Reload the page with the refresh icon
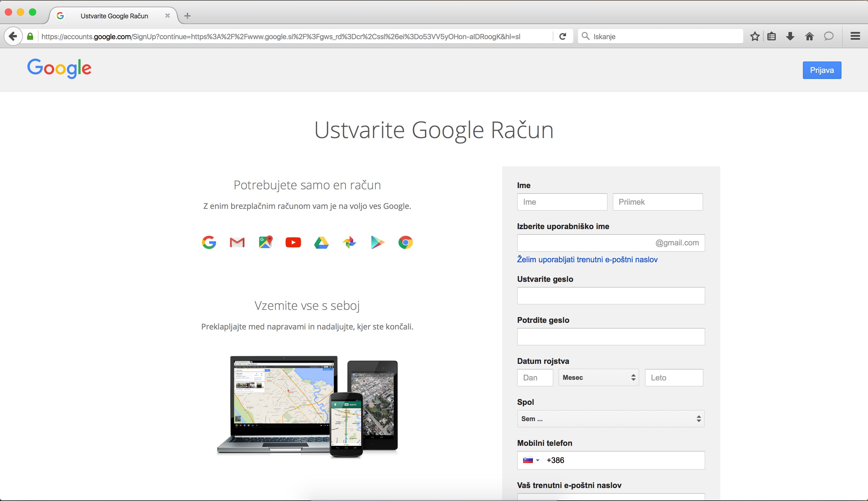Screen dimensions: 868x501 coord(563,36)
